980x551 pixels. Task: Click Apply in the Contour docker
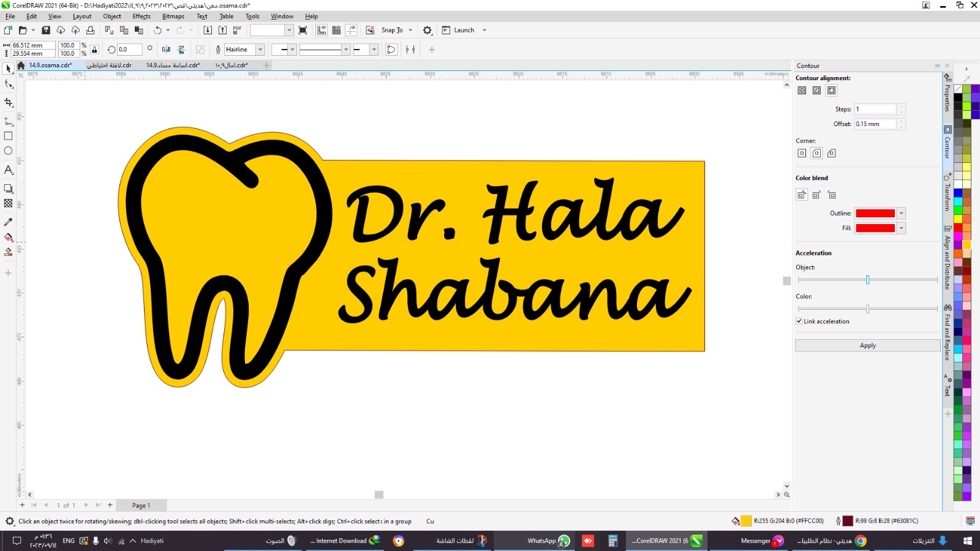(x=867, y=346)
